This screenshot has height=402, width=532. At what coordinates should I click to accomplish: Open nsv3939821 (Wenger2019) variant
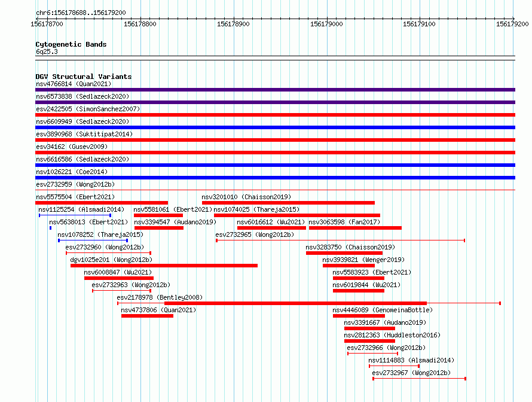[363, 260]
